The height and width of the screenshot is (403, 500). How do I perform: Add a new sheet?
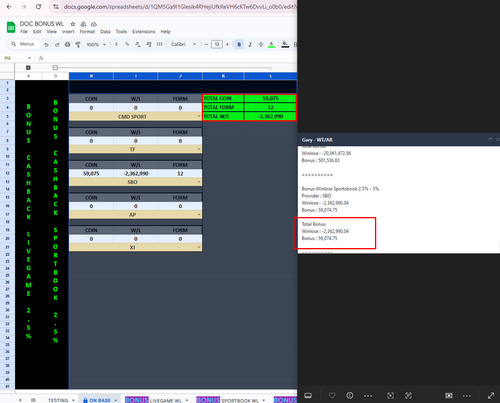tap(20, 400)
